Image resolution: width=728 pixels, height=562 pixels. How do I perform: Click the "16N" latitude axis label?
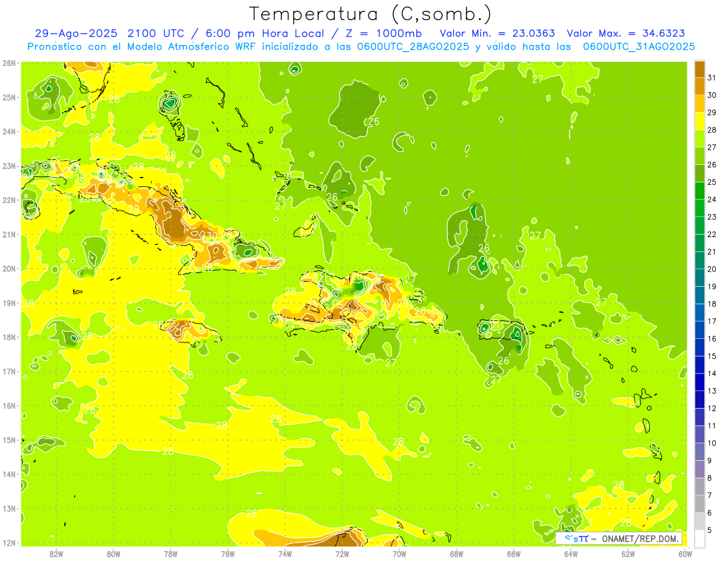coord(9,406)
